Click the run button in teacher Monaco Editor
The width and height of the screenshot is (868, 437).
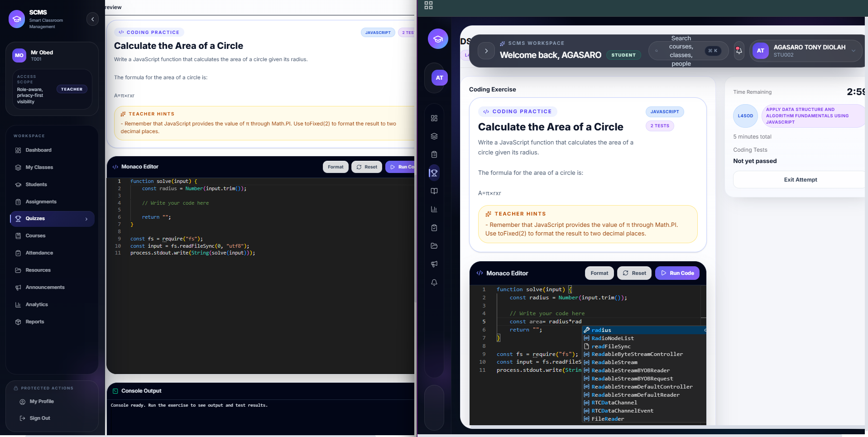400,167
